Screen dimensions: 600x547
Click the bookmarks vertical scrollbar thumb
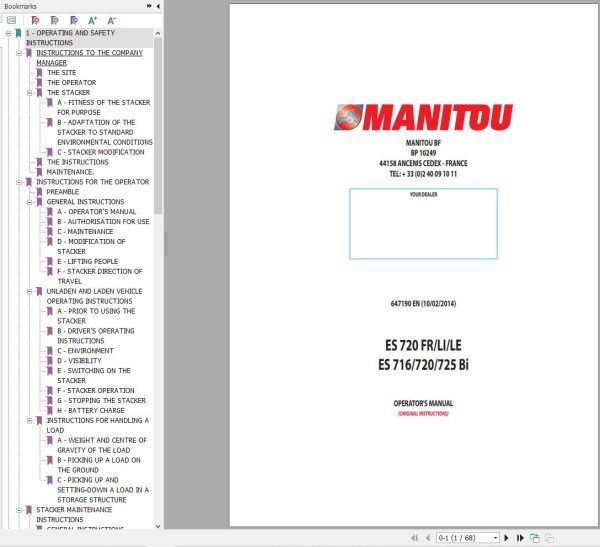[x=158, y=126]
